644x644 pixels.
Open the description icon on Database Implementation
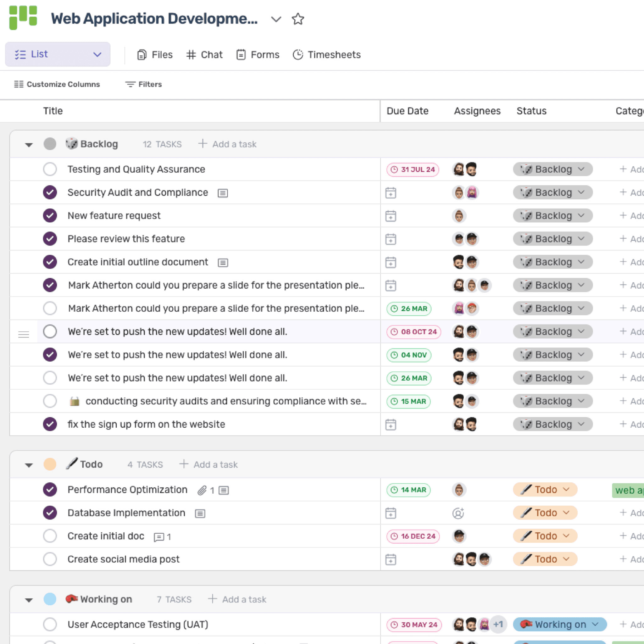(x=200, y=513)
